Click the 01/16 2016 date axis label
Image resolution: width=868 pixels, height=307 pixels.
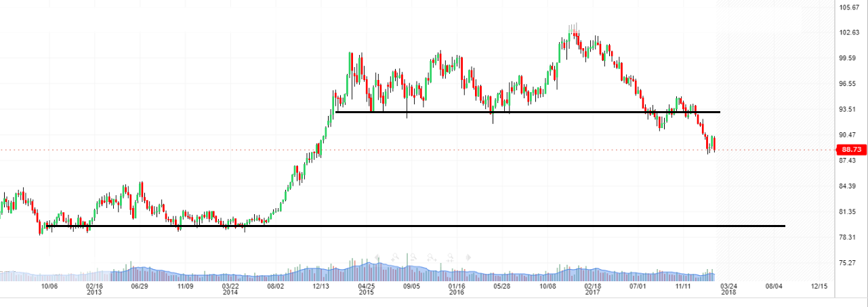tap(457, 289)
